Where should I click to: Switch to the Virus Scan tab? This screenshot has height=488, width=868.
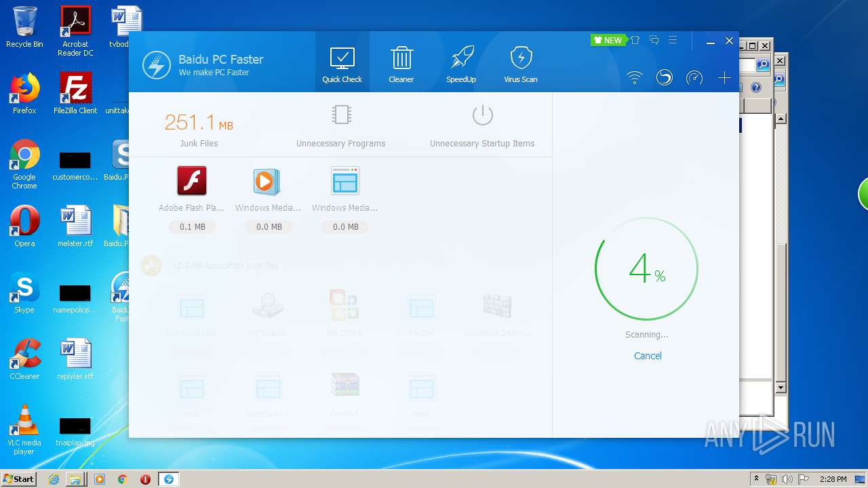coord(521,64)
